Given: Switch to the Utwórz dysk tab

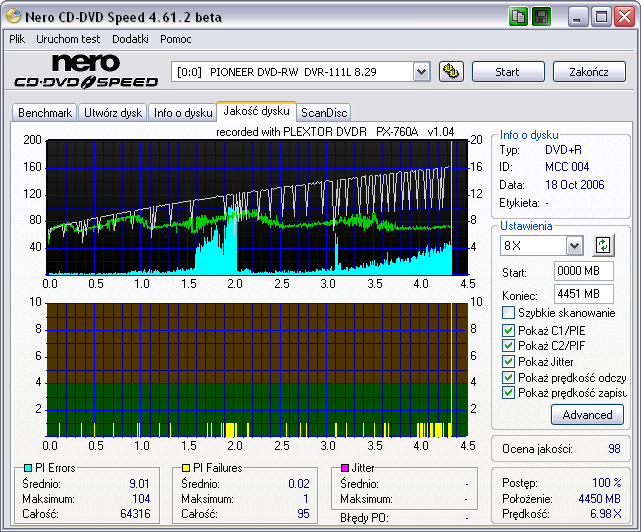Looking at the screenshot, I should coord(113,113).
